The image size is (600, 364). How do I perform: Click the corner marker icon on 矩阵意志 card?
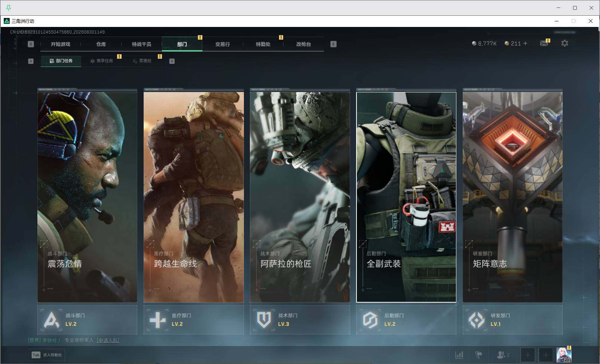pyautogui.click(x=469, y=244)
